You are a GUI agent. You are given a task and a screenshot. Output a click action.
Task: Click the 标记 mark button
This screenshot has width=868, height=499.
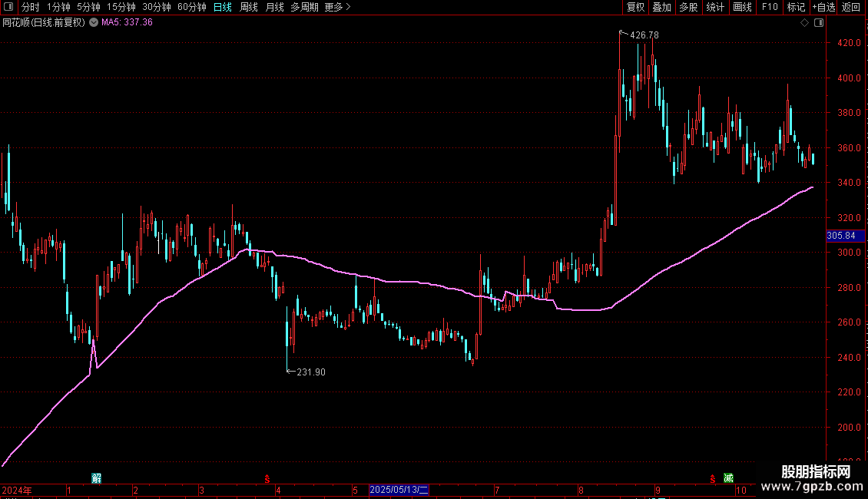(x=796, y=7)
